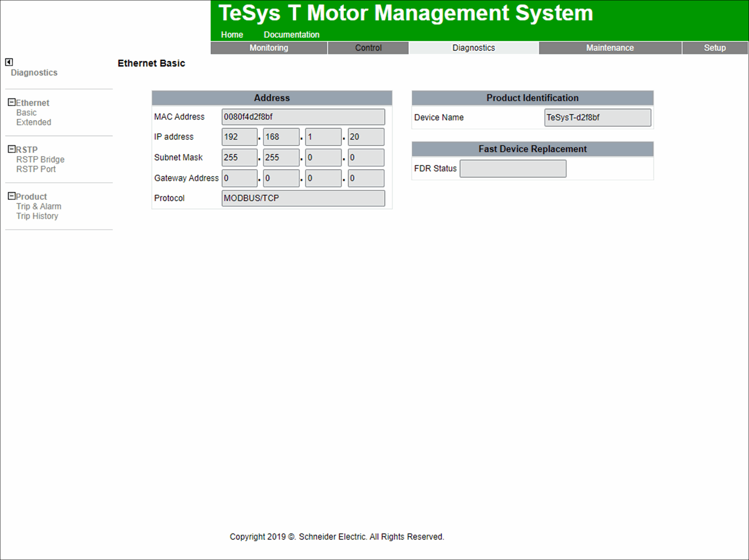Click the Device Name label
749x560 pixels.
pos(439,118)
